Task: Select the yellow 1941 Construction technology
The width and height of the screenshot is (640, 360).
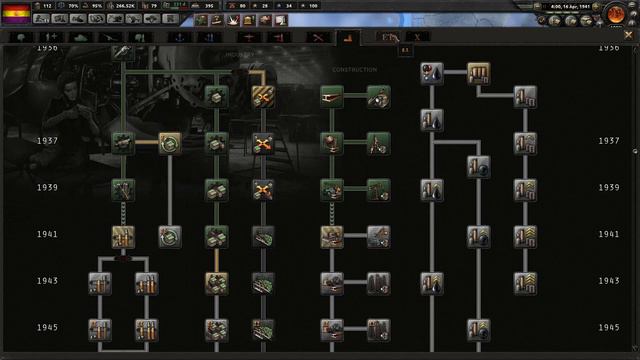Action: (332, 237)
